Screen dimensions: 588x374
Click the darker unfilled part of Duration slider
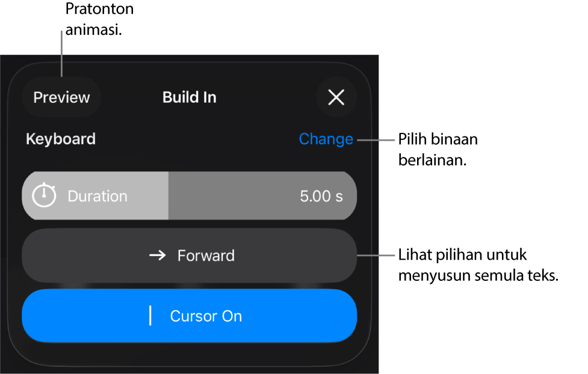235,196
